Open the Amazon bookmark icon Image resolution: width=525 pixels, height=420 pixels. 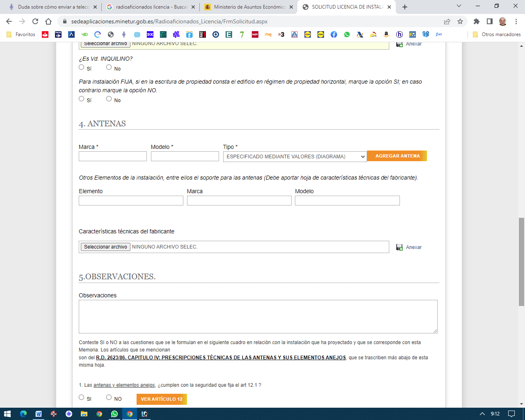386,34
